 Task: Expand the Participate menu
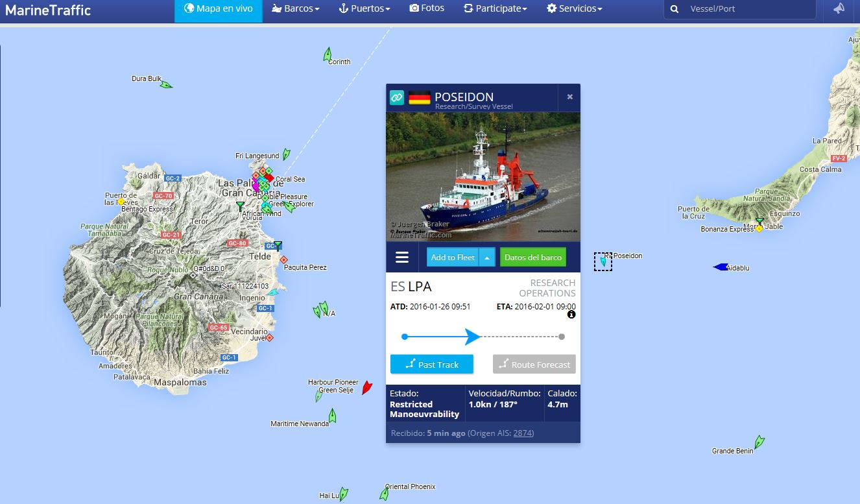[x=496, y=9]
